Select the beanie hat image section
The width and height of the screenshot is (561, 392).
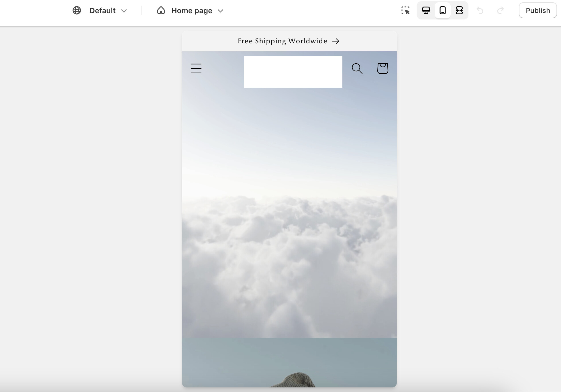289,362
